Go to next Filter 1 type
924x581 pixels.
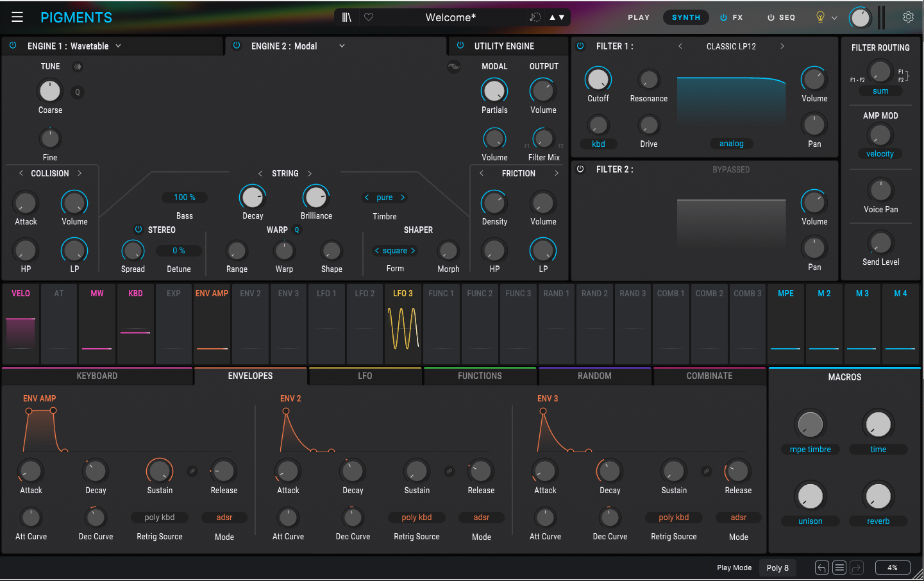[782, 46]
